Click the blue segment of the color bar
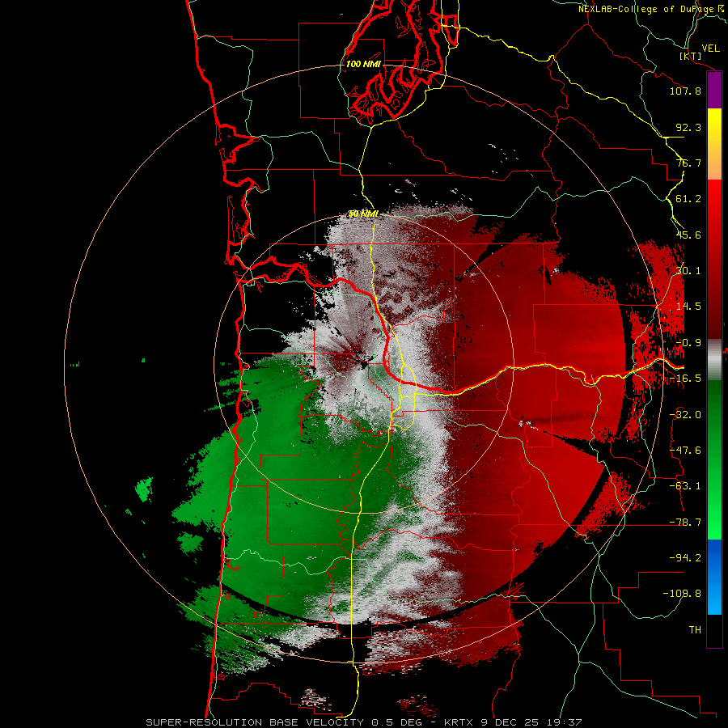Screen dimensions: 728x728 coord(714,577)
